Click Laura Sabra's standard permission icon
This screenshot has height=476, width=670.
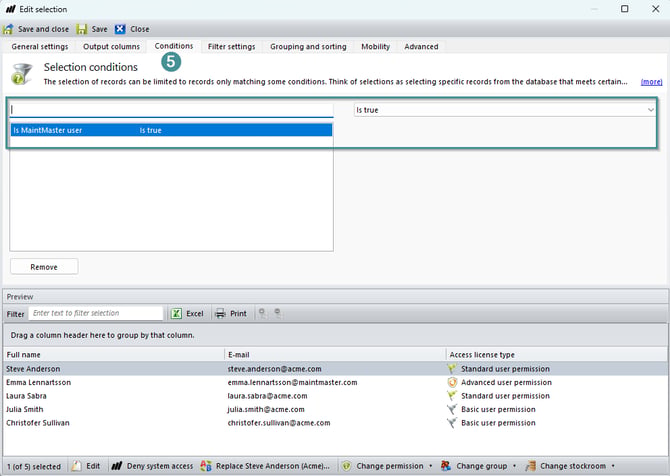[452, 396]
